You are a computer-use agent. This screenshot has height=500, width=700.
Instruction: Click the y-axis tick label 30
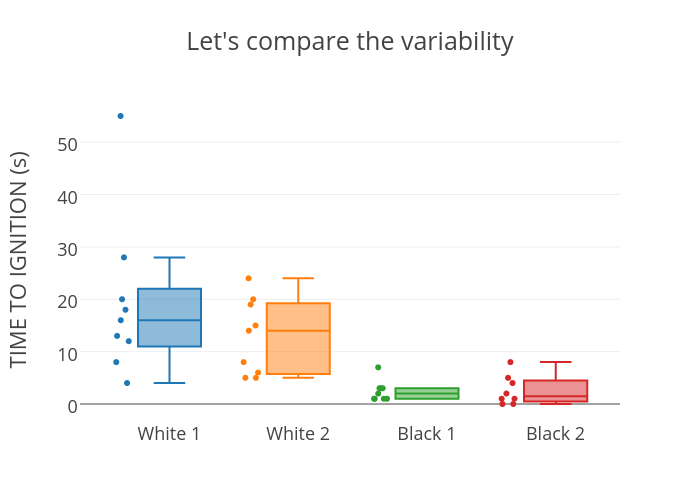pos(67,248)
